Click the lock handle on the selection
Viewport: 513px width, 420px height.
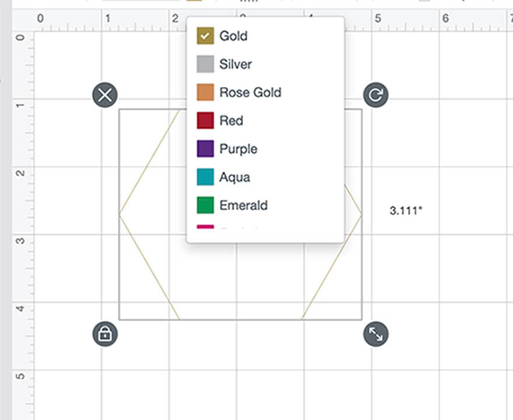pos(105,334)
